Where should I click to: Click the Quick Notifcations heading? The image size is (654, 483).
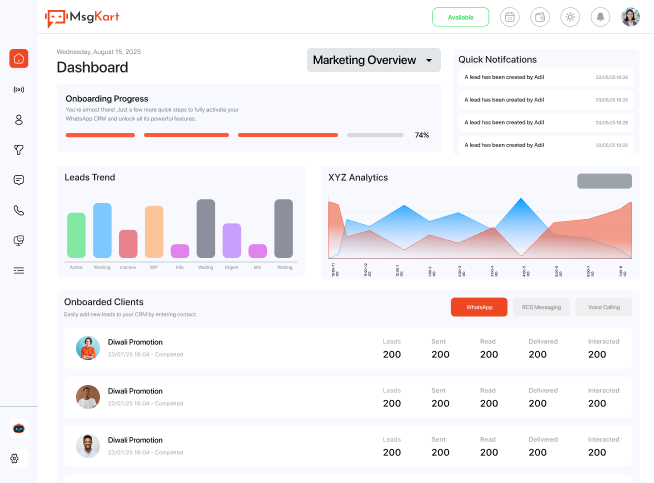click(x=498, y=60)
